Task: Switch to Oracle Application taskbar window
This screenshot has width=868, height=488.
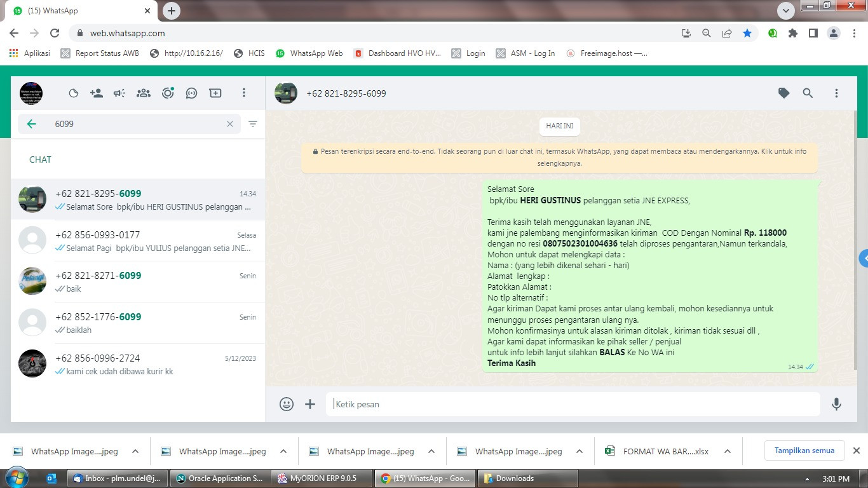Action: tap(220, 478)
